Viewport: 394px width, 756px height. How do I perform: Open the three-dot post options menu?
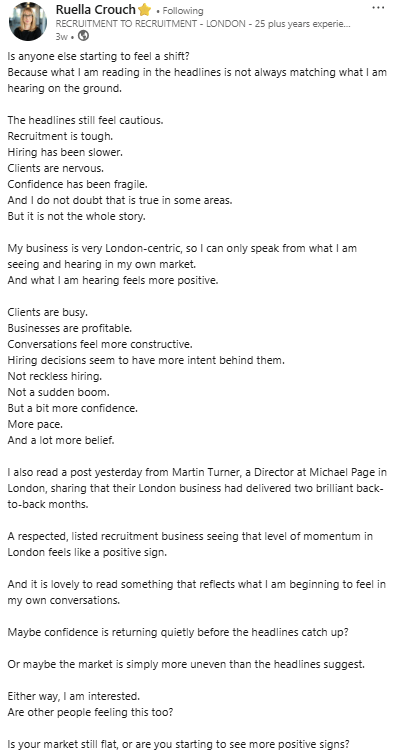[379, 8]
